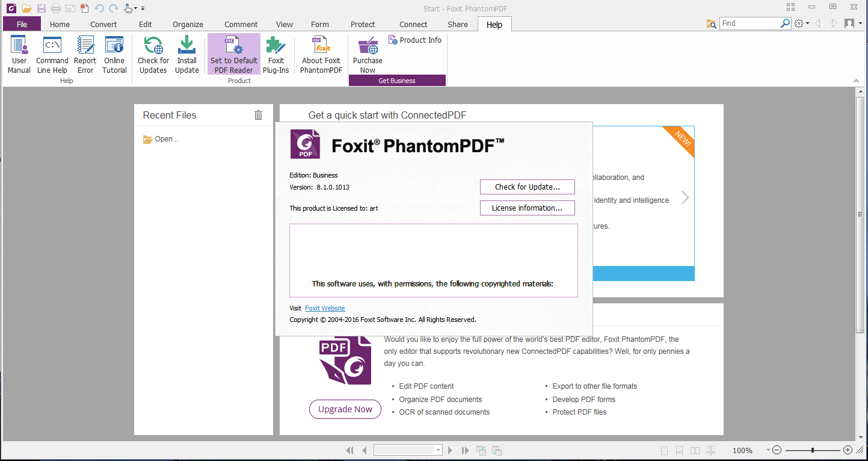This screenshot has width=868, height=461.
Task: Click the Save icon in quick access toolbar
Action: pyautogui.click(x=41, y=8)
